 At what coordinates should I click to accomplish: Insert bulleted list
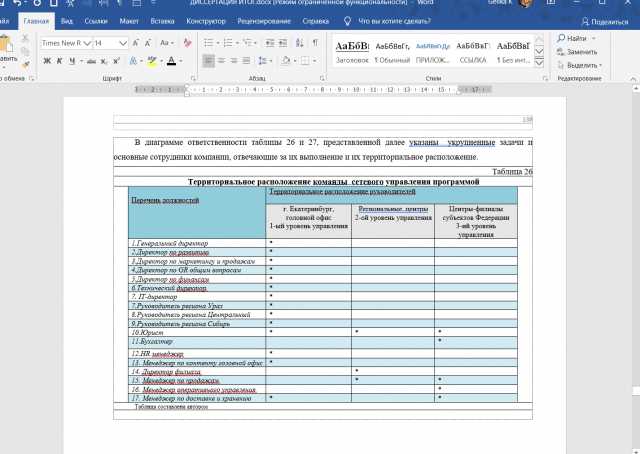point(209,43)
